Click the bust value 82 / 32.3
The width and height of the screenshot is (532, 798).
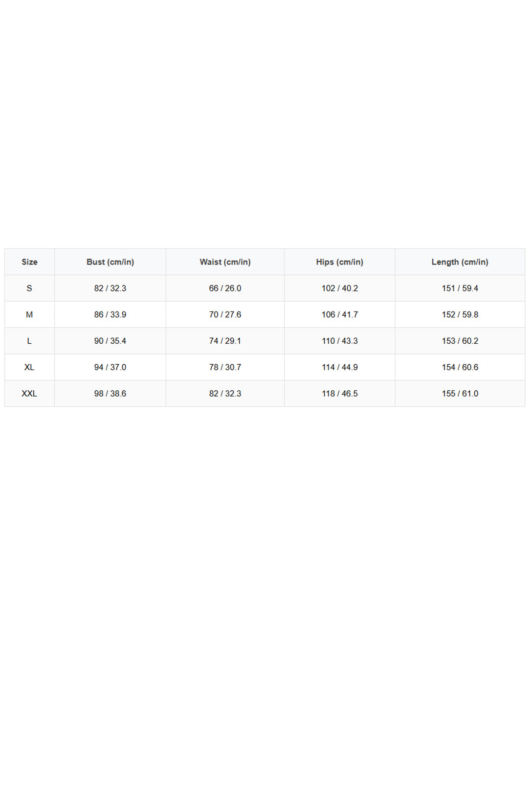point(110,288)
